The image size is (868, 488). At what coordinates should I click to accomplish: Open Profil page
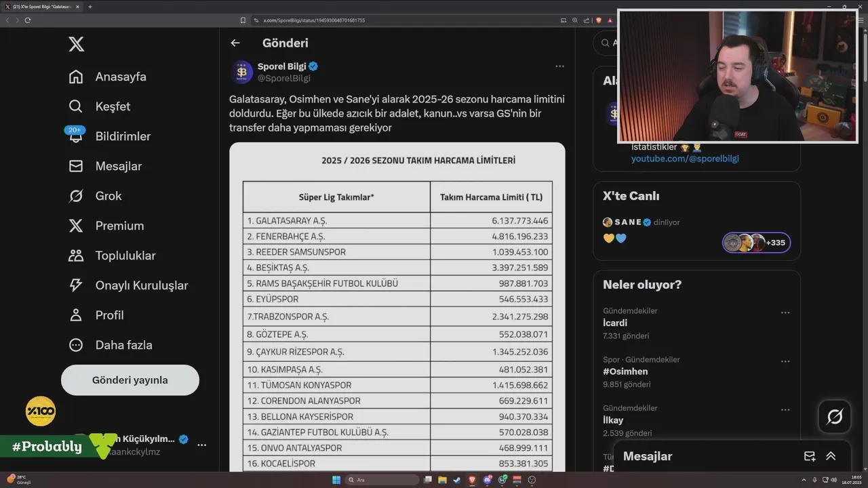(x=96, y=315)
